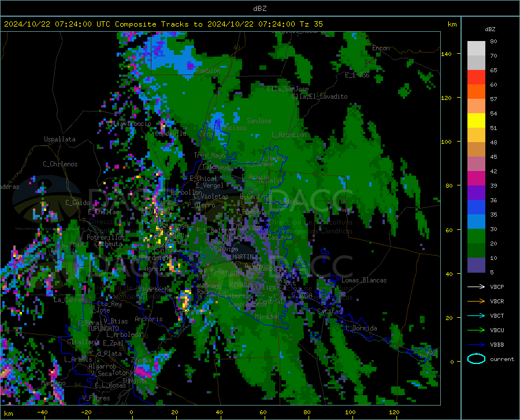
Task: Click the blue VBBB arrow legend icon
Action: pos(476,344)
